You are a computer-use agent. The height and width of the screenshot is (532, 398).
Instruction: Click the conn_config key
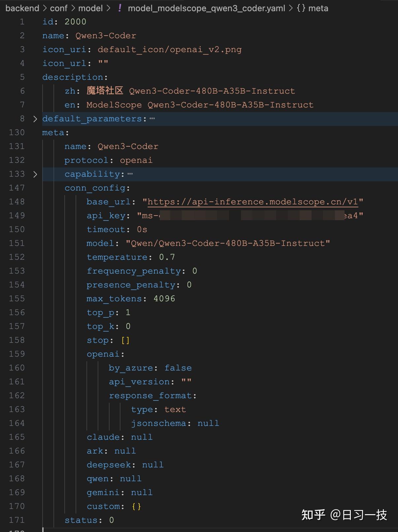[x=95, y=188]
